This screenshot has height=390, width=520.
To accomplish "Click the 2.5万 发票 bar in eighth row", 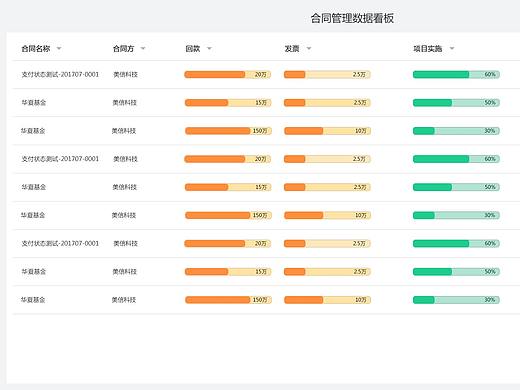I will (x=327, y=272).
